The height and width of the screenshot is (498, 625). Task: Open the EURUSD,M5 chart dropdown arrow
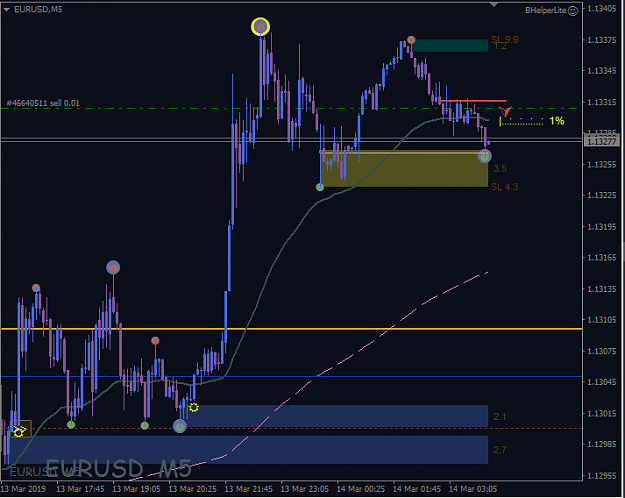click(x=6, y=9)
